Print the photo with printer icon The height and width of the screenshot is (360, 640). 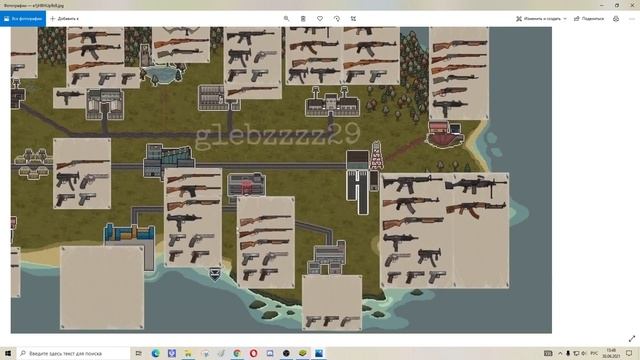coord(616,19)
